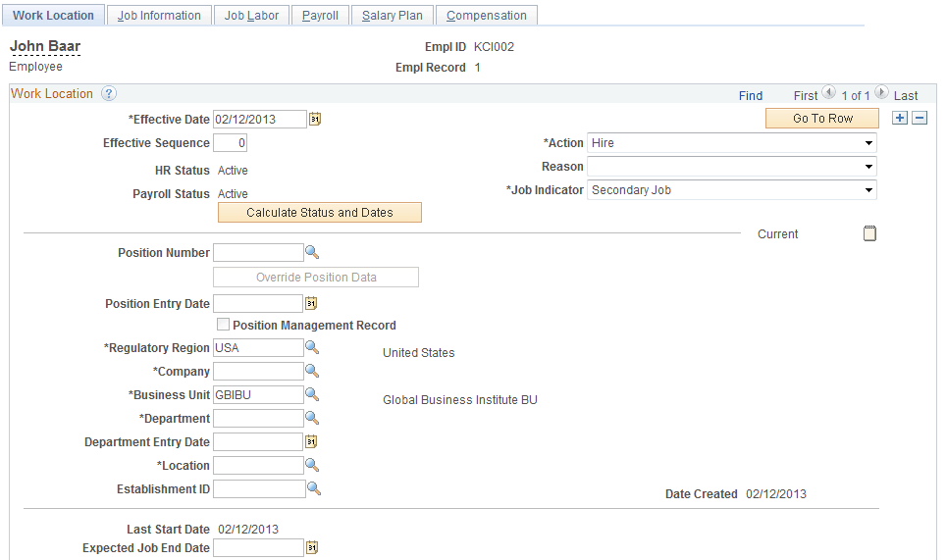This screenshot has width=946, height=560.
Task: Open the notes icon beside Current
Action: [x=869, y=233]
